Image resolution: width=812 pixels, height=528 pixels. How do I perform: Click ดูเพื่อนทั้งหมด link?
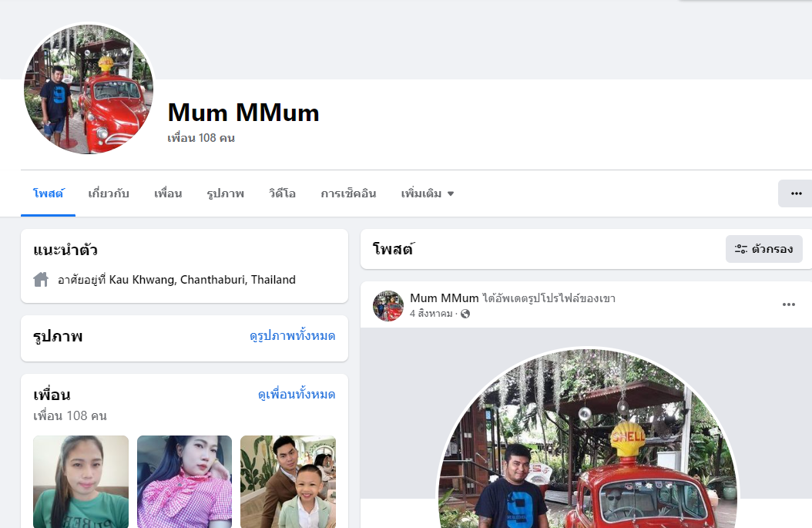297,395
